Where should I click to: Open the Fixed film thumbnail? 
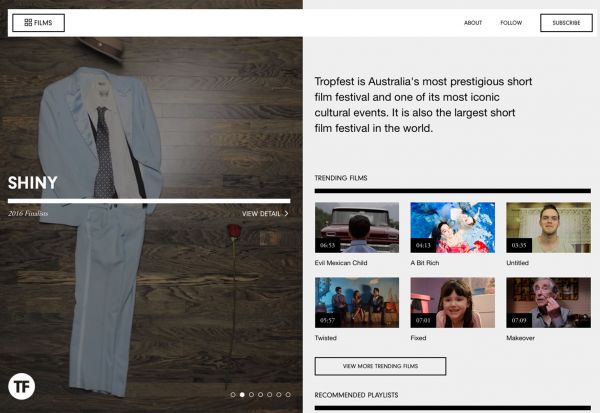tap(453, 303)
